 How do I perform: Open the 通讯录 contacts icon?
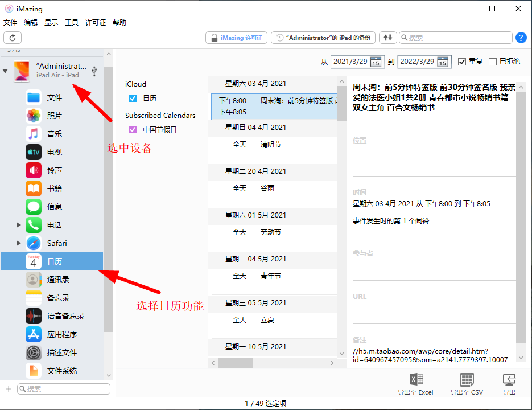pyautogui.click(x=34, y=280)
